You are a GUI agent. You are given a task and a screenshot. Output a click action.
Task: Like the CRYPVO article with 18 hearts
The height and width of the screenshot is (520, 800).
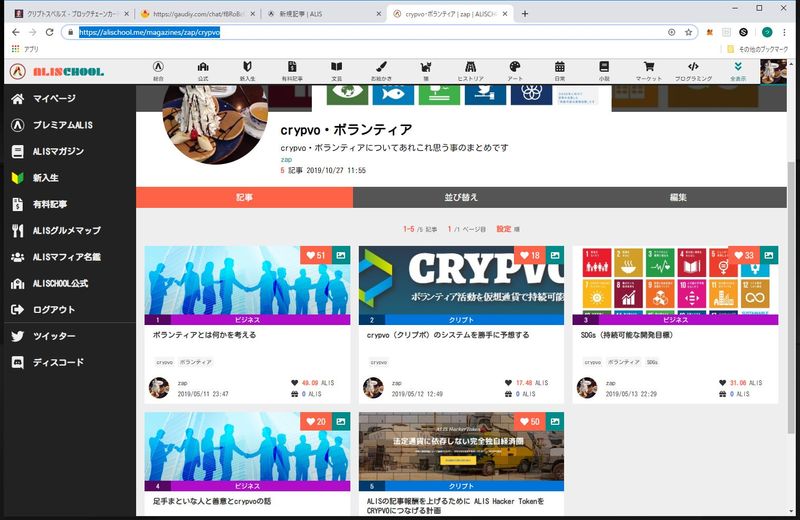pos(530,255)
